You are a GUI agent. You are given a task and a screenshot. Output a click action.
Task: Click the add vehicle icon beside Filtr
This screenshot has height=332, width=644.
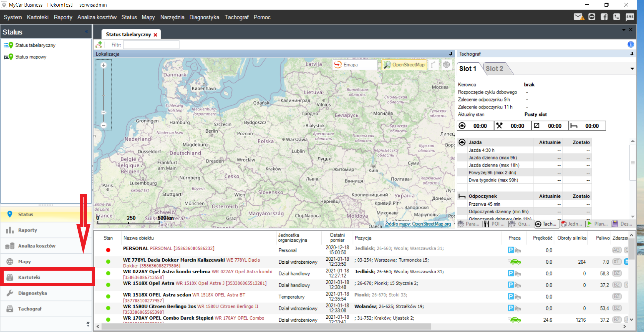click(x=99, y=44)
